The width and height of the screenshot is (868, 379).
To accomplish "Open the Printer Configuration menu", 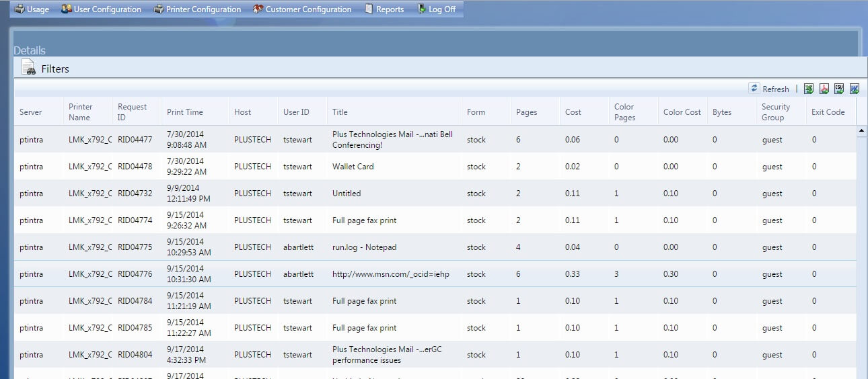I will tap(197, 9).
